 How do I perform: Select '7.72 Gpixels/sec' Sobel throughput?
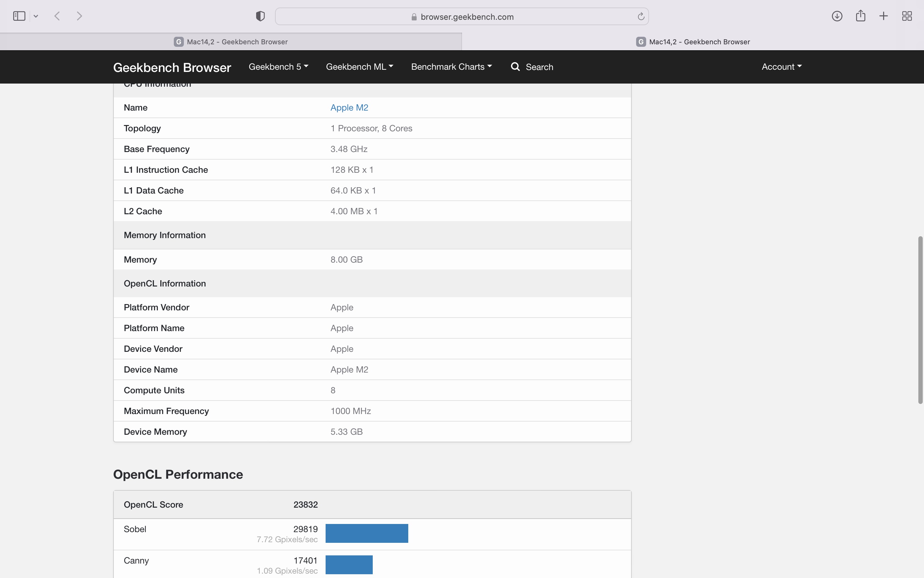(287, 539)
